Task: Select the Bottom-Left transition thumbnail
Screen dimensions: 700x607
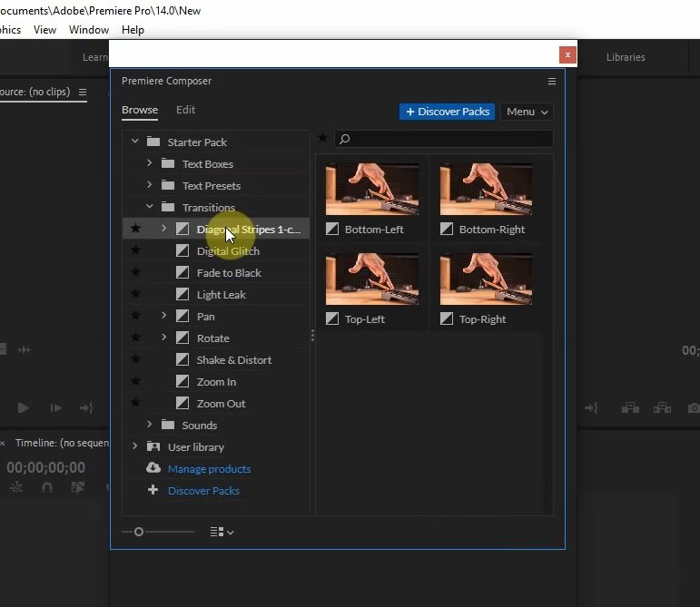Action: pos(372,190)
